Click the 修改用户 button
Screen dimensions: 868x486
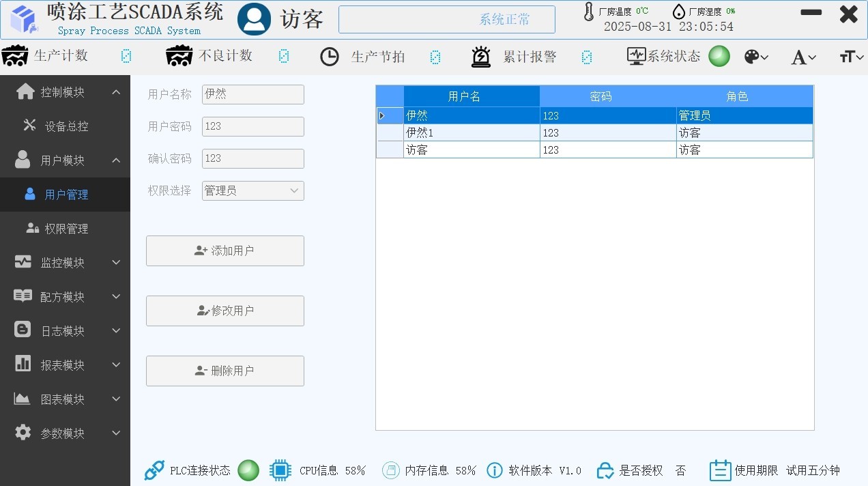click(x=225, y=311)
